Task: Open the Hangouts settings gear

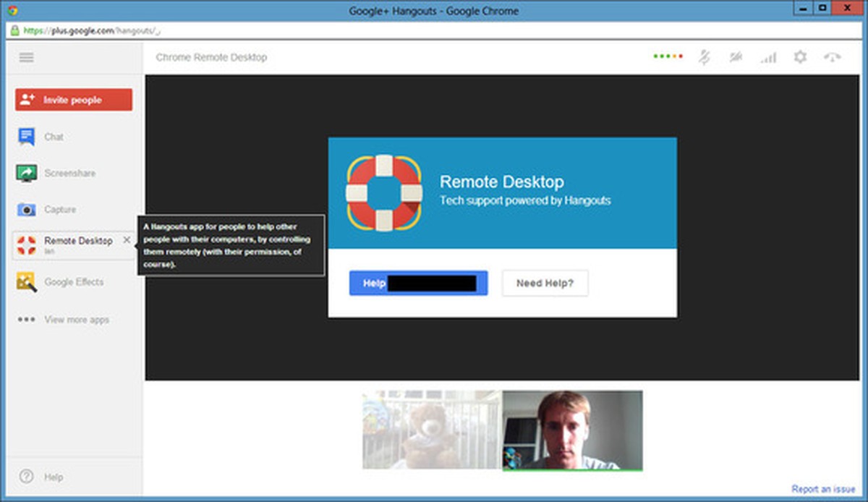Action: pos(801,56)
